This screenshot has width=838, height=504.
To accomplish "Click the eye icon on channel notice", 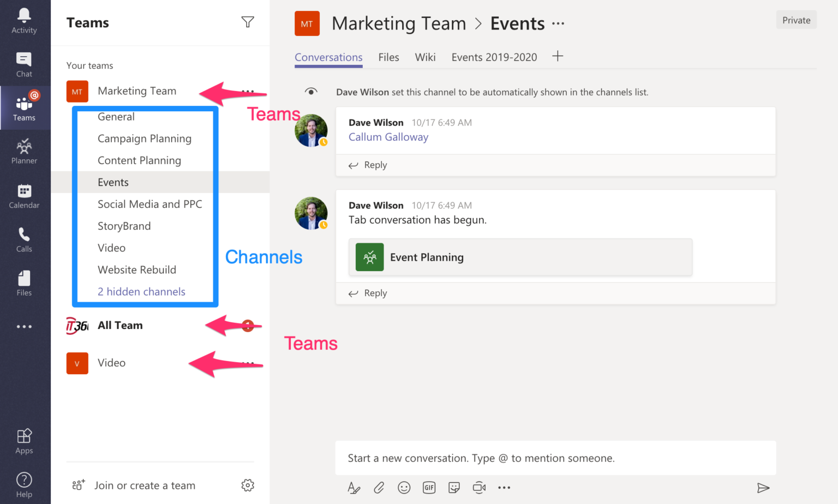I will (311, 92).
